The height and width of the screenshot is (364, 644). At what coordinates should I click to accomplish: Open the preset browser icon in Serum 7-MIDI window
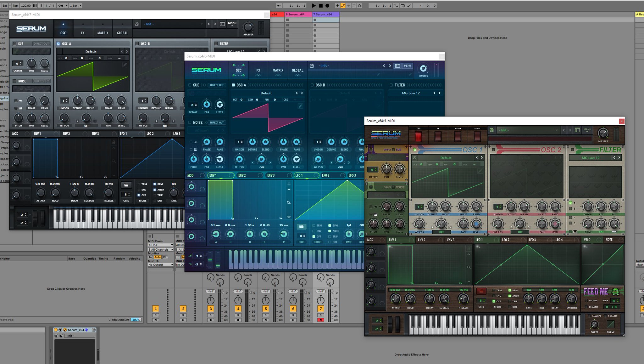222,24
